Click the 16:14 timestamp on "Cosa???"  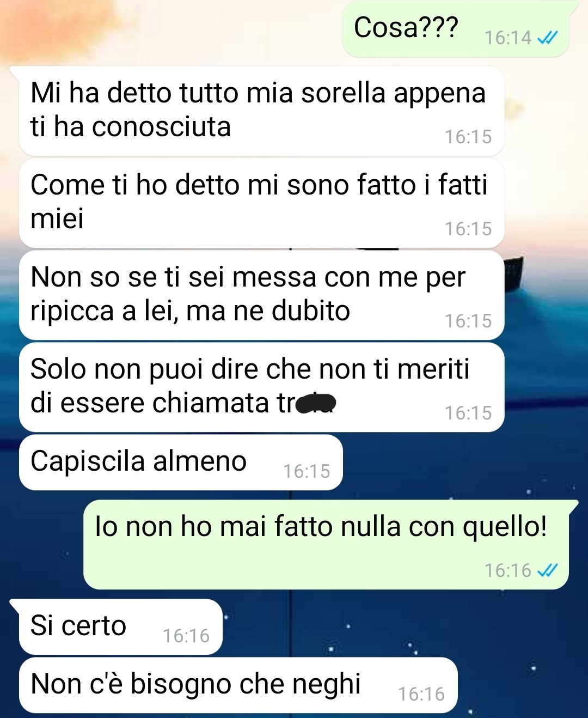tap(507, 38)
